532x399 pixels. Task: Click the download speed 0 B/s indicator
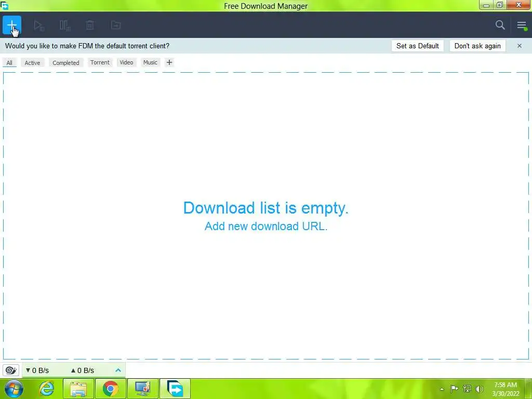point(37,370)
